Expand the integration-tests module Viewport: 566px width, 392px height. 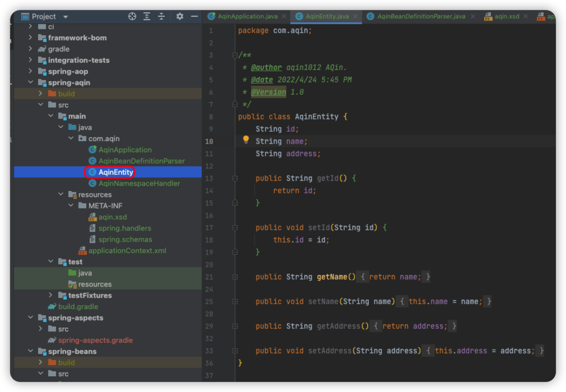pos(30,60)
